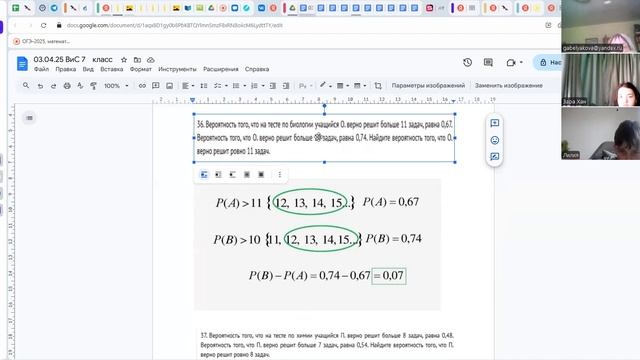Open the Расширения menu

pos(221,69)
